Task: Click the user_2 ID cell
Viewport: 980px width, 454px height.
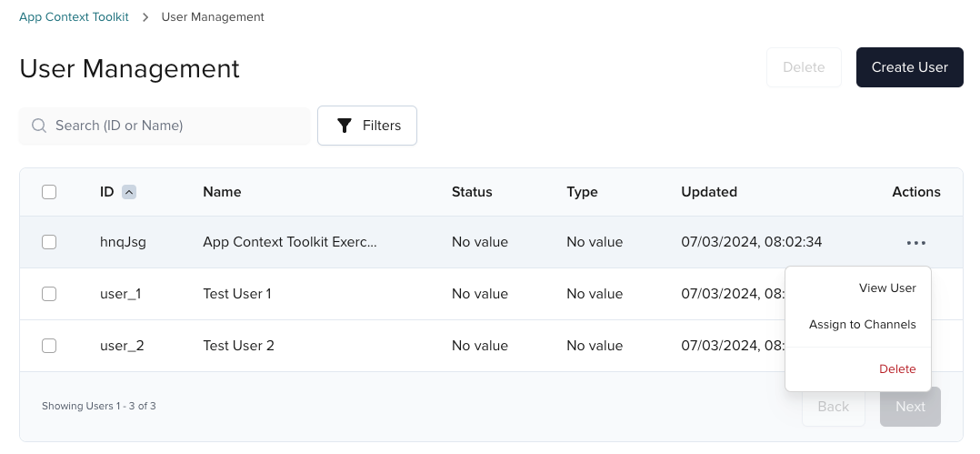Action: (122, 346)
